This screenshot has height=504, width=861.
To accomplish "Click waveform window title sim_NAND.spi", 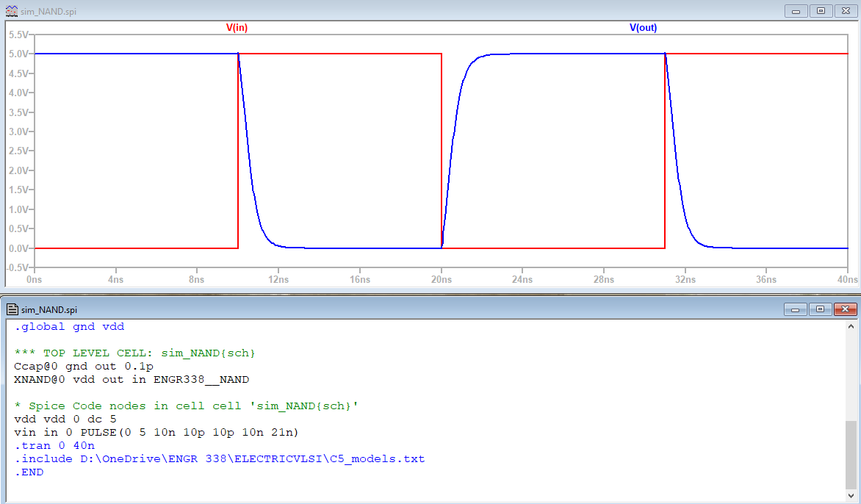I will point(48,12).
